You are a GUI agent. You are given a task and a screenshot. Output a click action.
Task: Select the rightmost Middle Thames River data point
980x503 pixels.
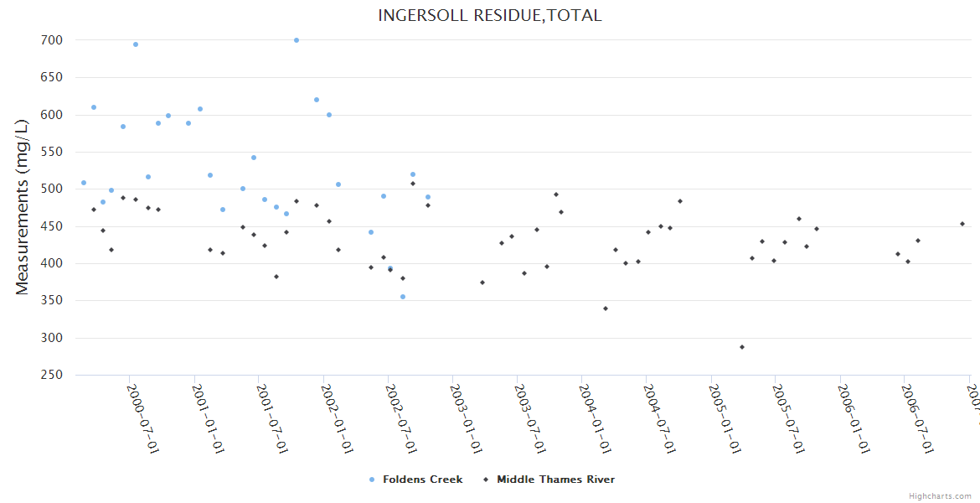(x=962, y=224)
